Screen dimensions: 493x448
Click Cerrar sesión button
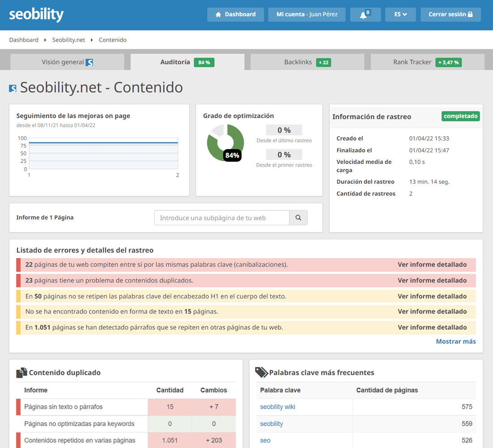(x=450, y=14)
